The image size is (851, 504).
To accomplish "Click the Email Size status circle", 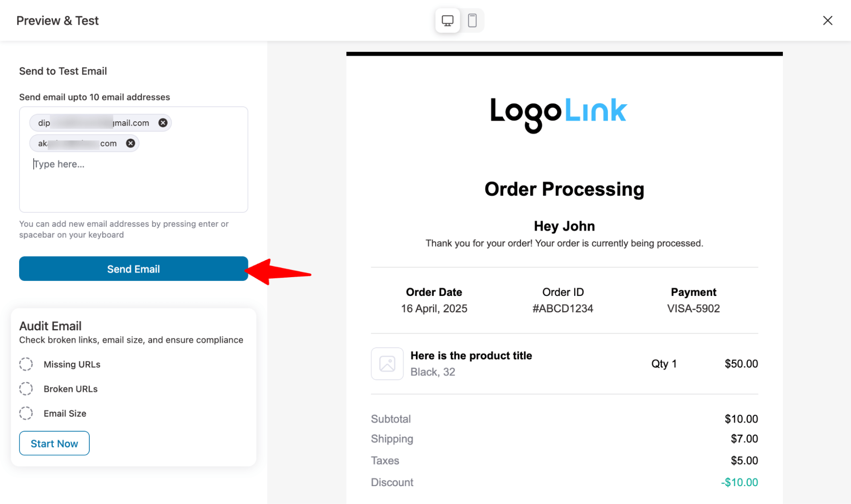I will [26, 413].
